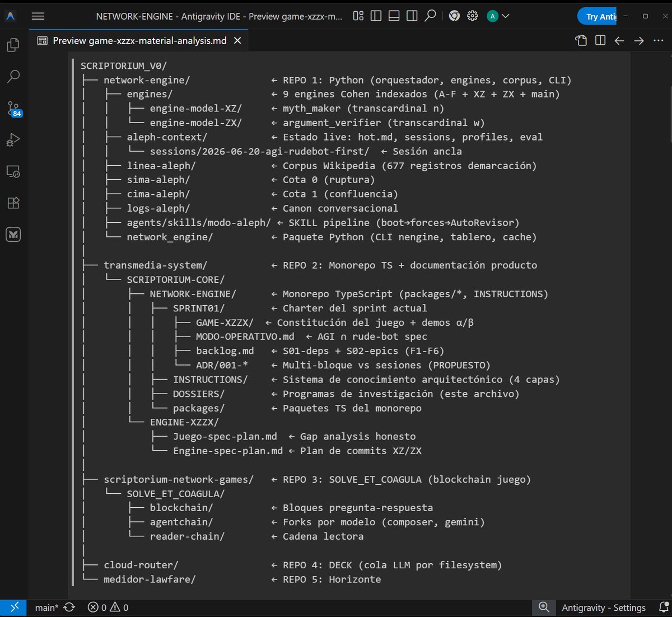This screenshot has height=617, width=672.
Task: Open Source Control with 84 badge
Action: click(13, 109)
